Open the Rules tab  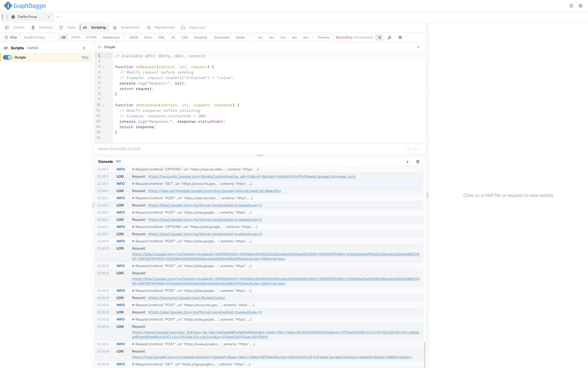[x=68, y=27]
